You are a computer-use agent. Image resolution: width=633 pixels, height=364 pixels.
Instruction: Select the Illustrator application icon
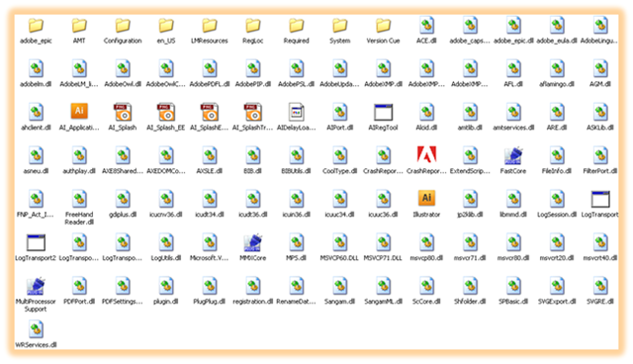click(426, 198)
